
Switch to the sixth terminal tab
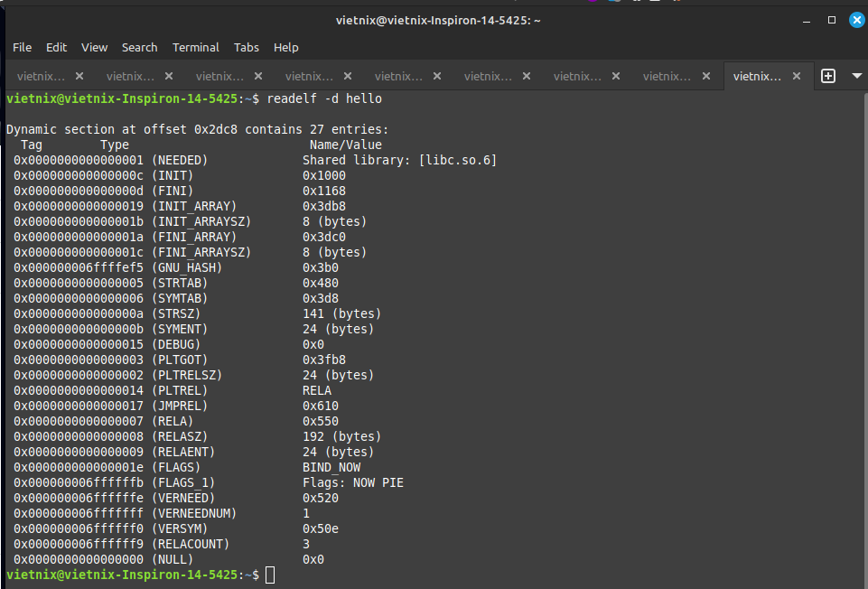pos(488,77)
